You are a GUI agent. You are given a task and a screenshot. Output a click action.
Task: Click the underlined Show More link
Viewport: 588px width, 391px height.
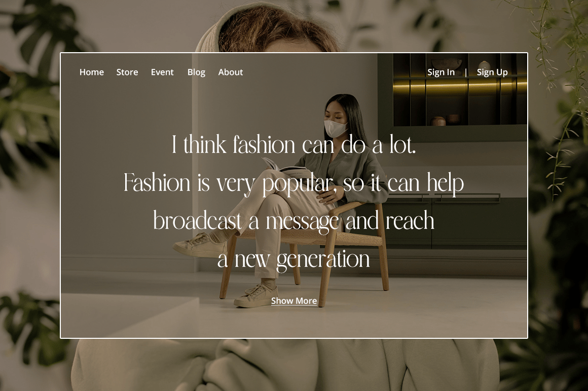coord(294,301)
